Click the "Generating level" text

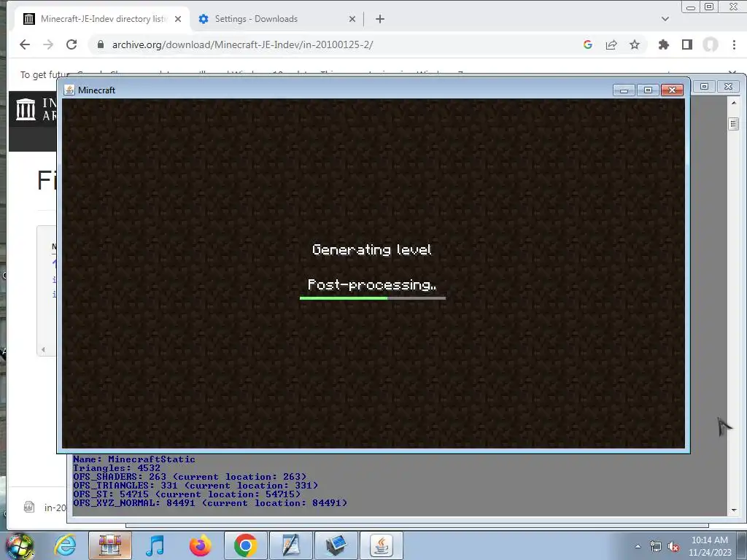click(x=372, y=249)
